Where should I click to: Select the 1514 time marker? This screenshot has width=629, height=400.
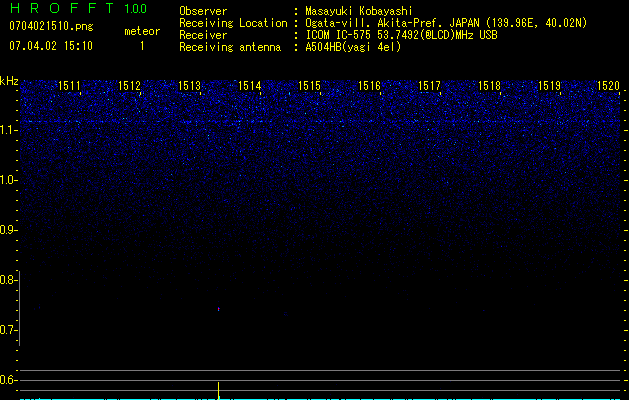(x=250, y=87)
